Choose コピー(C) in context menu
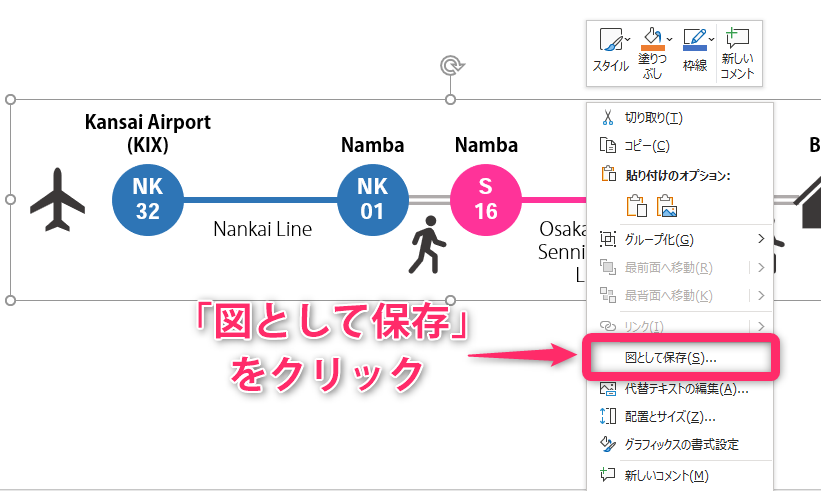The image size is (821, 491). [x=680, y=146]
